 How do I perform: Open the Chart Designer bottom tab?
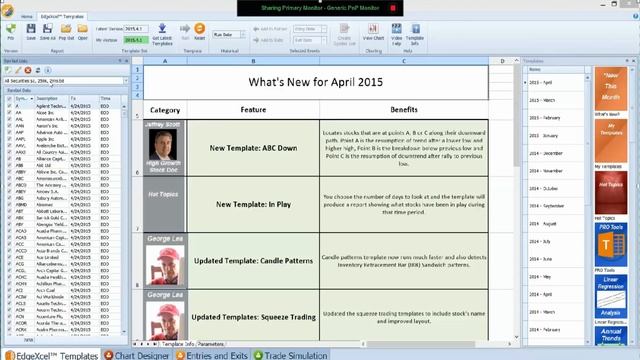[x=136, y=355]
